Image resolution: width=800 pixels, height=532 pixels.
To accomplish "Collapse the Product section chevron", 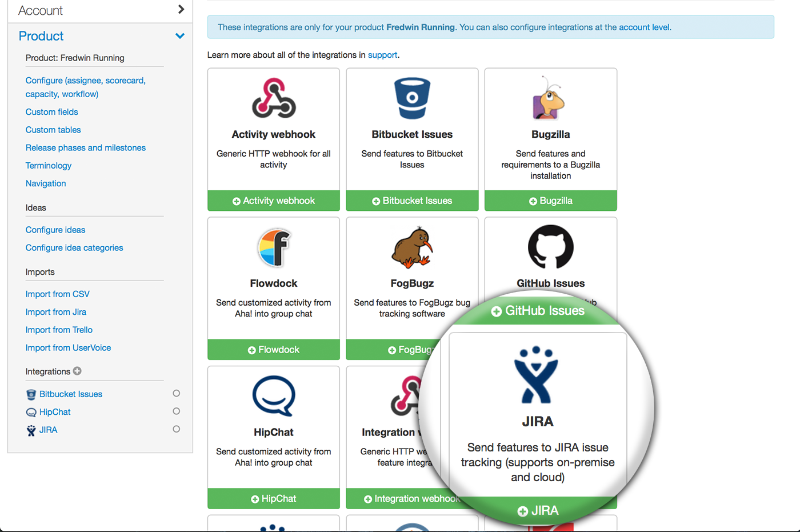I will [180, 36].
